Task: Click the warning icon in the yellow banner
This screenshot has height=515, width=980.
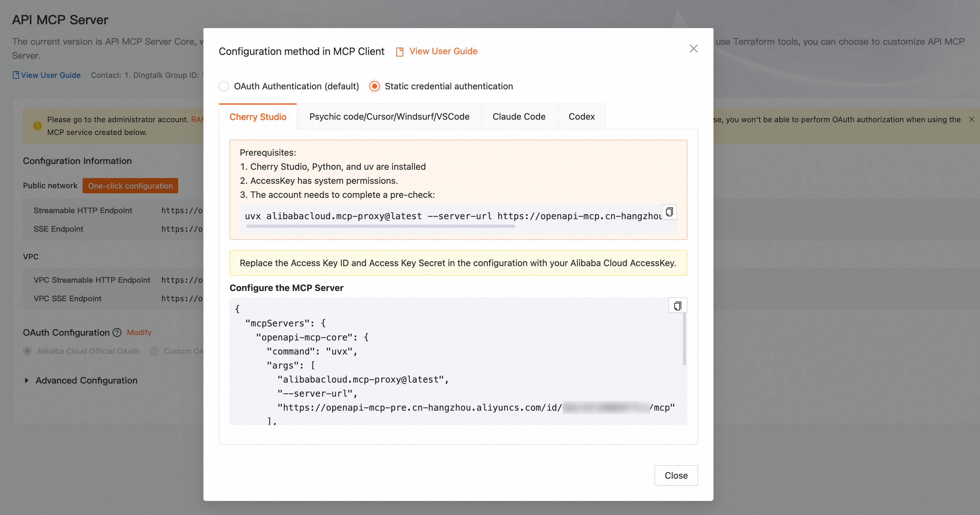Action: (x=37, y=126)
